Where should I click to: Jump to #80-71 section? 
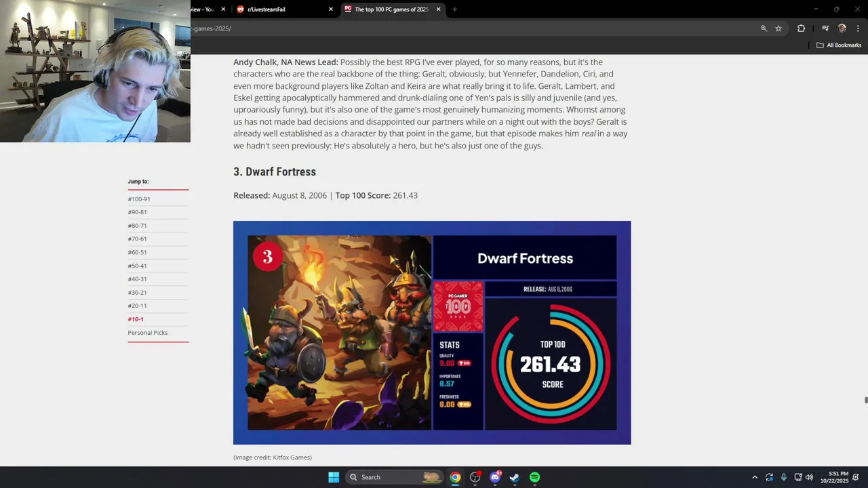point(137,225)
